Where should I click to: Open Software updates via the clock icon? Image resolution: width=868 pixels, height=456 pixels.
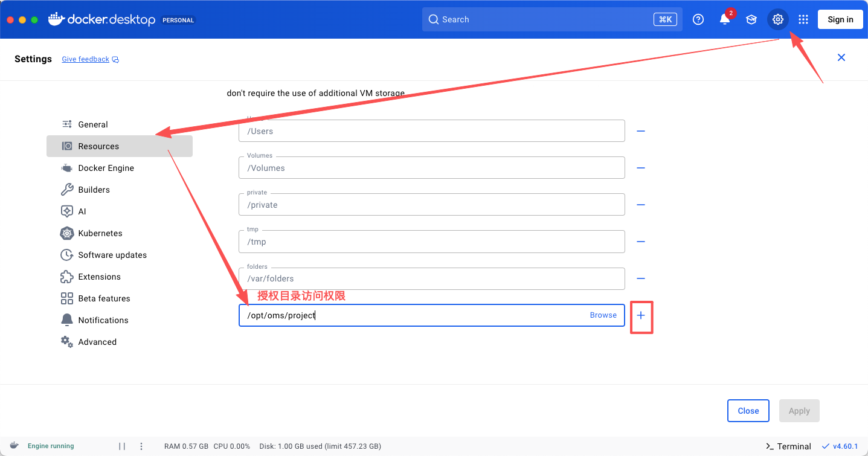click(66, 255)
